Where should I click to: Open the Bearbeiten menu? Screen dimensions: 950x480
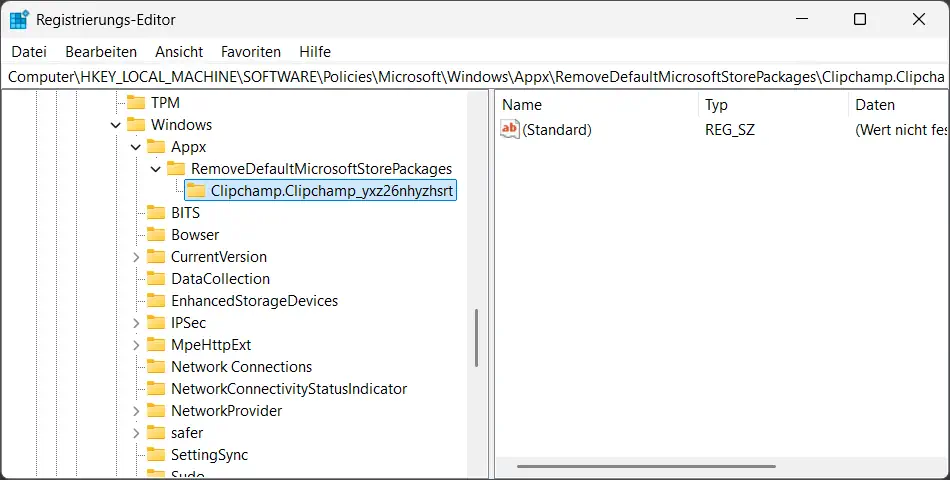101,51
